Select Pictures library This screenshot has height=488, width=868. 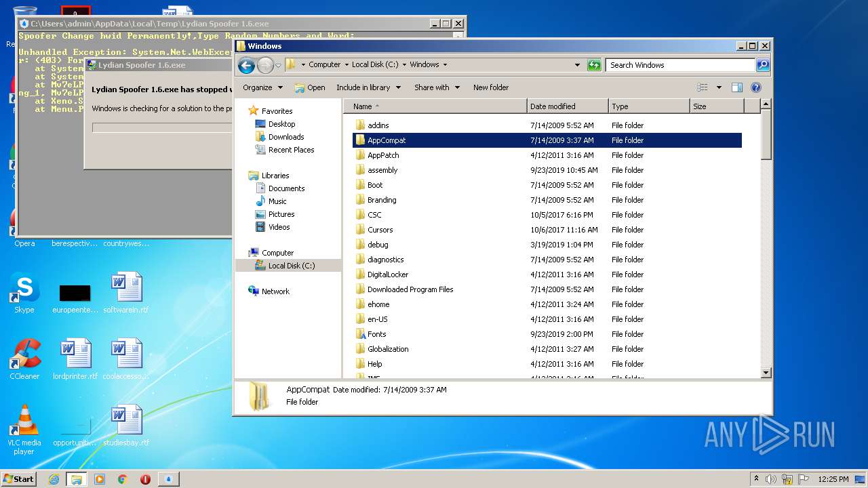(x=281, y=214)
